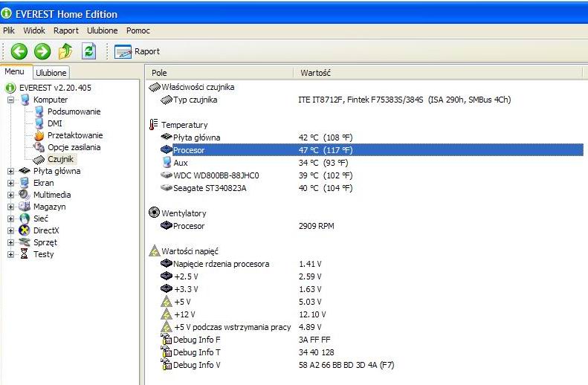588x385 pixels.
Task: Click the Sieć globe icon
Action: (x=25, y=219)
